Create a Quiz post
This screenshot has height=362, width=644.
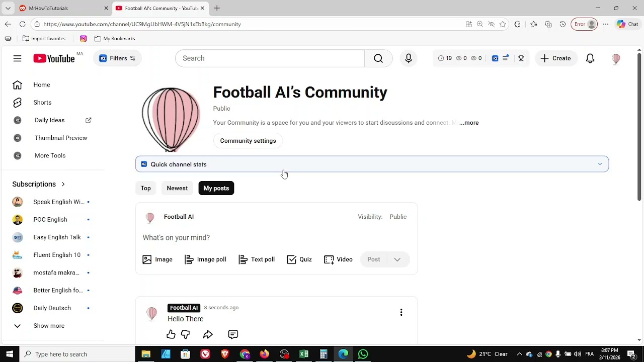click(x=299, y=259)
